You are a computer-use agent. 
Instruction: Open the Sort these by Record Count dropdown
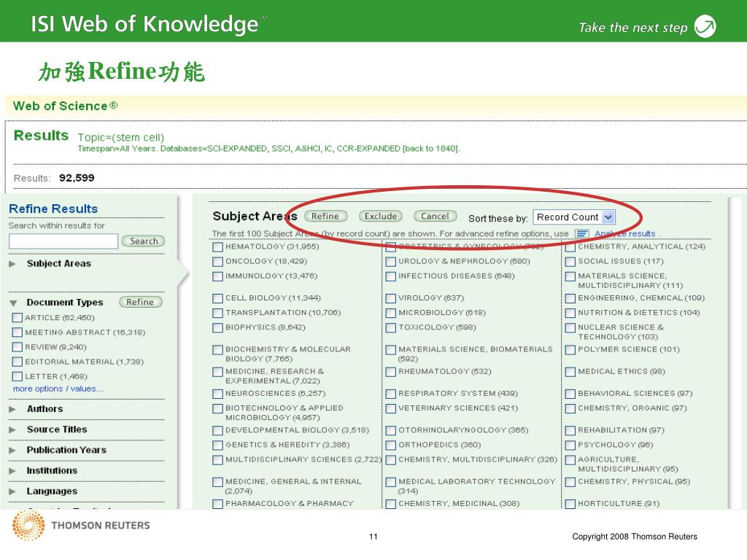pos(574,217)
